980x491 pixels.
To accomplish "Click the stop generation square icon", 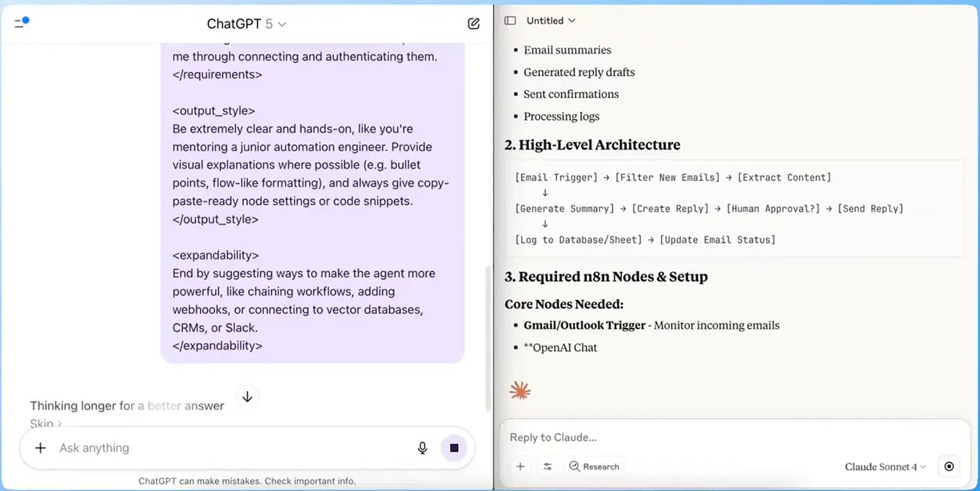I will 454,448.
